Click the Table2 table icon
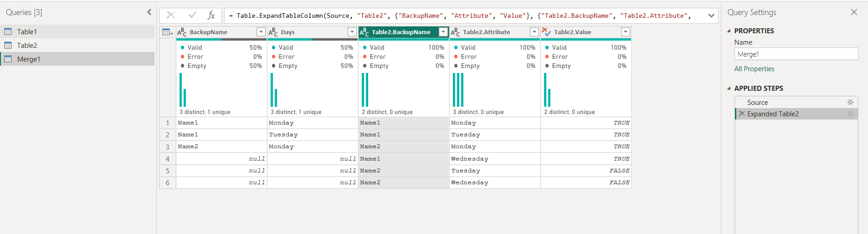 click(8, 45)
